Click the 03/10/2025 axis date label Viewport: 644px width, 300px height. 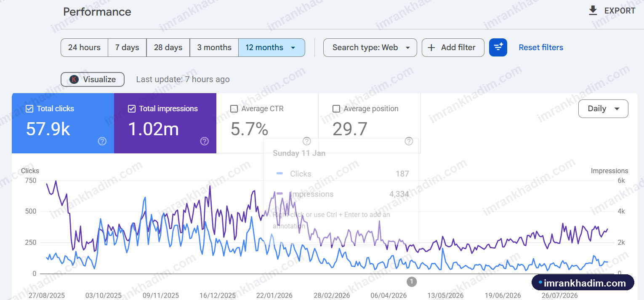coord(104,295)
